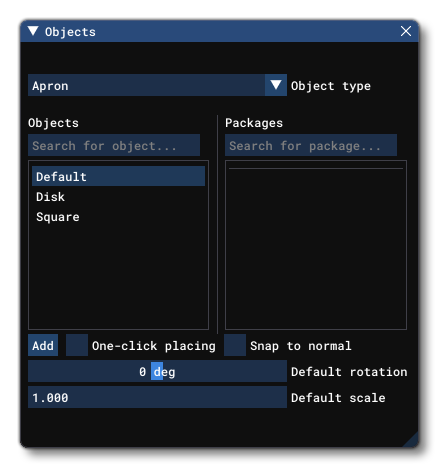This screenshot has width=439, height=468.
Task: Enable Snap to normal checkbox
Action: pyautogui.click(x=235, y=345)
